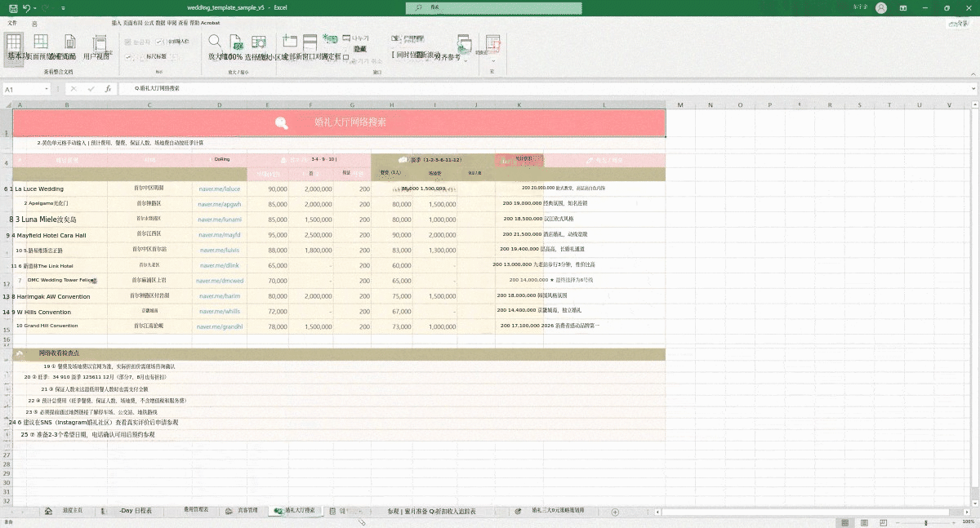The height and width of the screenshot is (528, 980).
Task: Open the Macros dropdown arrow
Action: [x=493, y=60]
